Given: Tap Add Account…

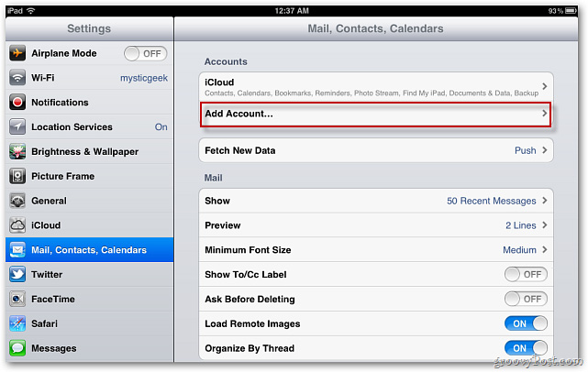Looking at the screenshot, I should click(375, 114).
